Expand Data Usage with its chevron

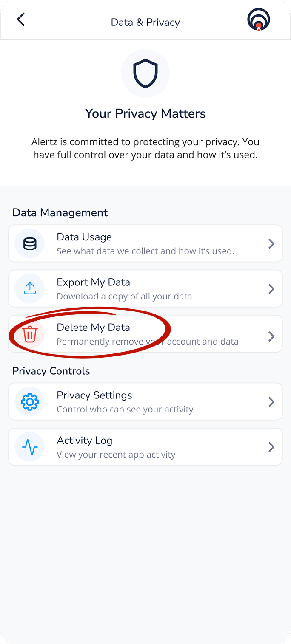271,243
